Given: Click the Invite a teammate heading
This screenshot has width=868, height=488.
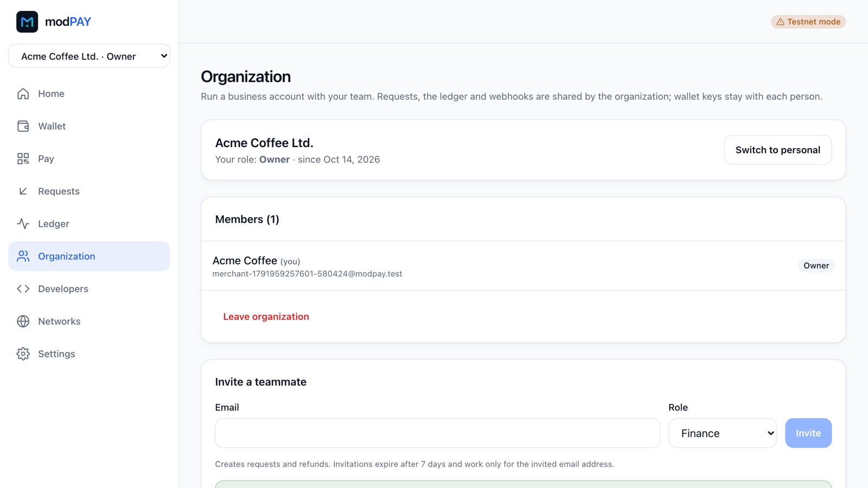Looking at the screenshot, I should 260,382.
